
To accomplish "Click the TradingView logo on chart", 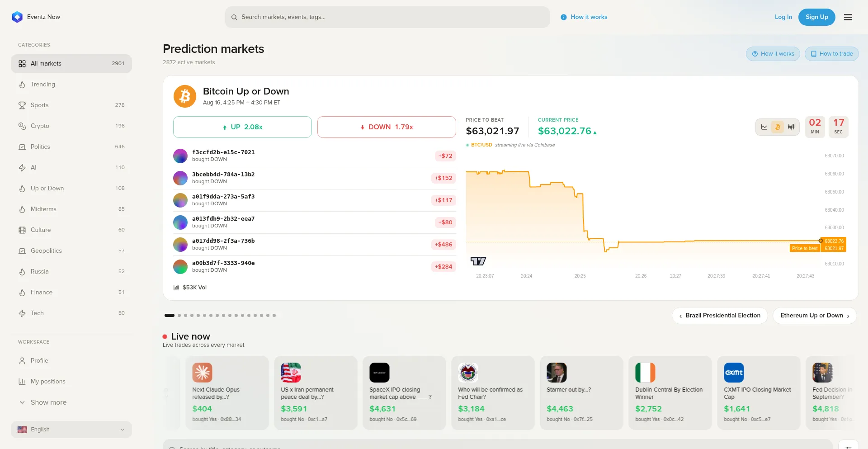I will coord(478,261).
